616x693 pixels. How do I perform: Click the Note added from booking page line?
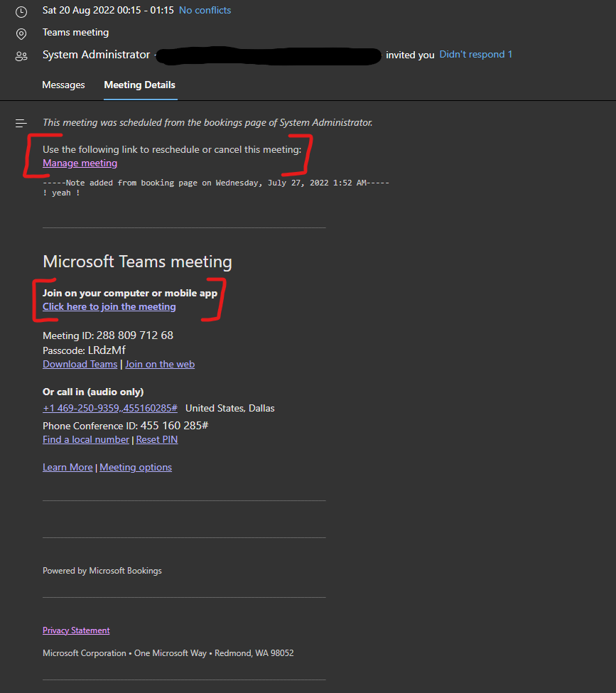(x=216, y=183)
